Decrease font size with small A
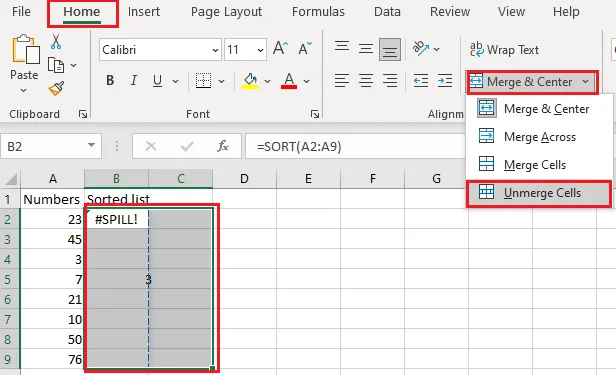616x375 pixels. [x=305, y=49]
